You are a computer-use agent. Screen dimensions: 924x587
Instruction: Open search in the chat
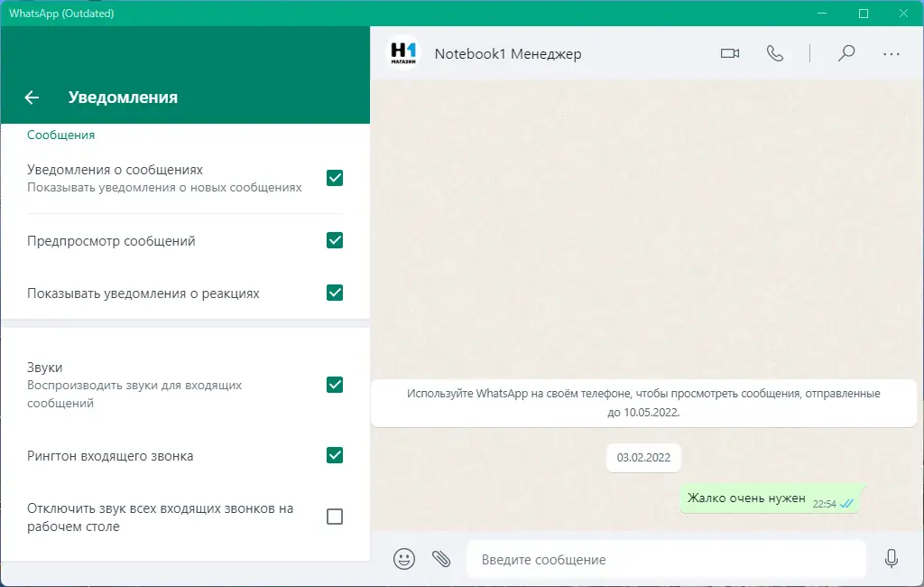[846, 53]
